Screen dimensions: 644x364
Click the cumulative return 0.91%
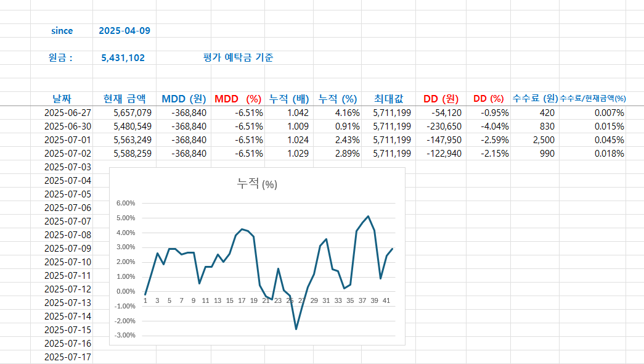tap(348, 126)
